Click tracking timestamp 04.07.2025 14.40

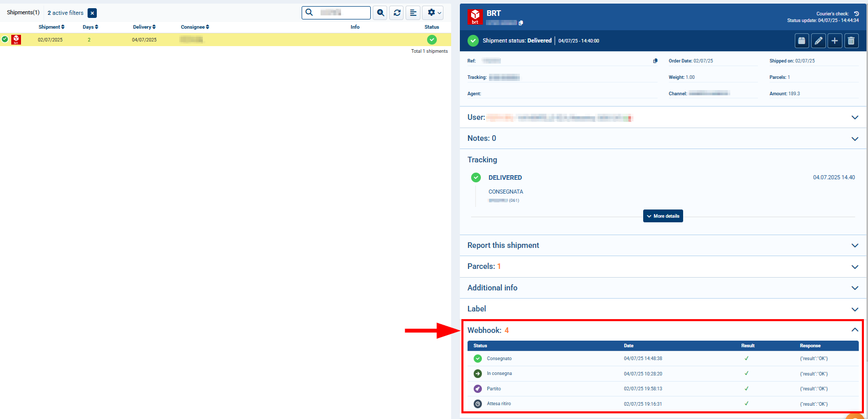coord(834,177)
